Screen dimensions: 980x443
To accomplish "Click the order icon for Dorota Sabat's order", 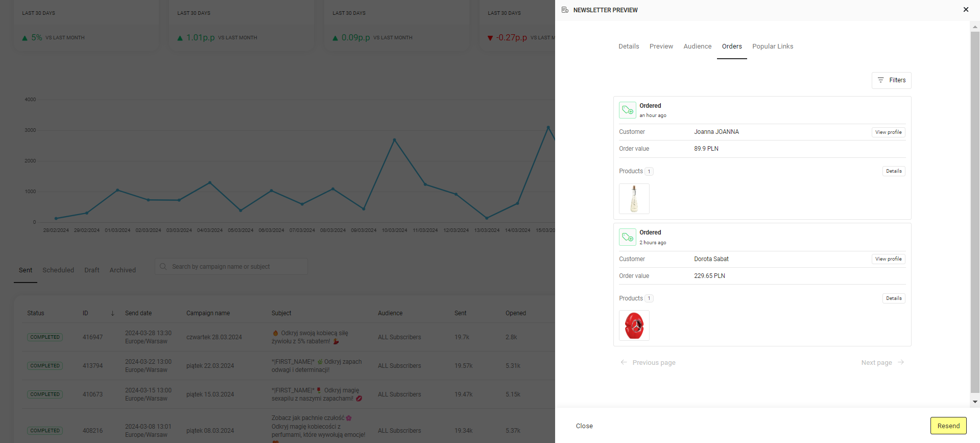I will tap(628, 237).
